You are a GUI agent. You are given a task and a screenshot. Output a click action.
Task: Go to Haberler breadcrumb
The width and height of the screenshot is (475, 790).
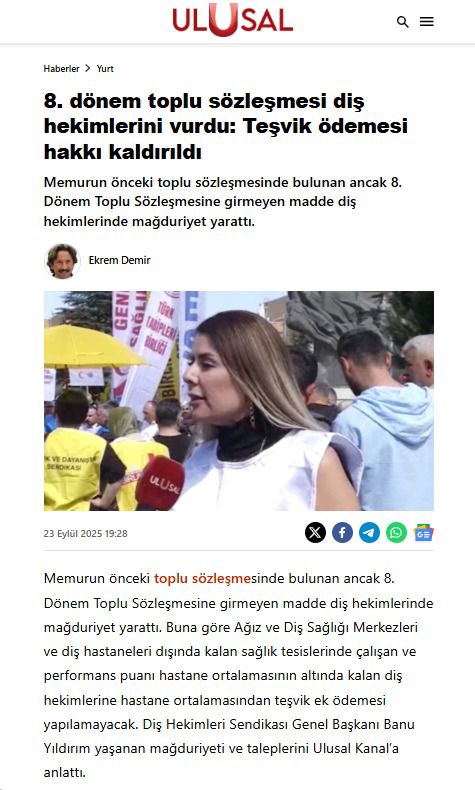(x=61, y=69)
